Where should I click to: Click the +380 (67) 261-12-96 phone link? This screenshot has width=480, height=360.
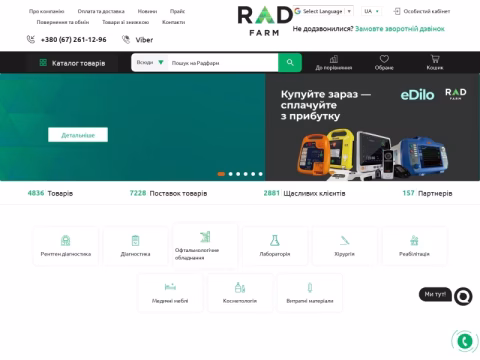pos(73,40)
